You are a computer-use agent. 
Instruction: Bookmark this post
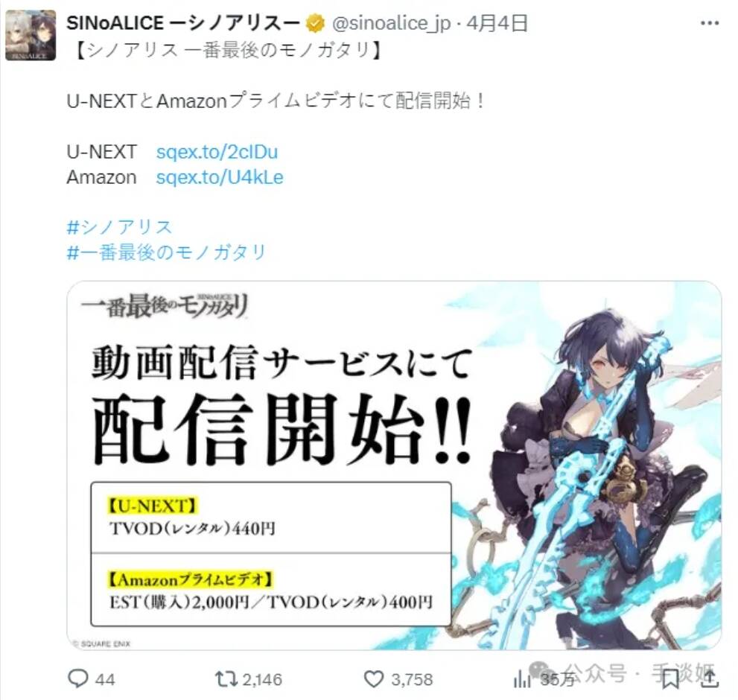pyautogui.click(x=669, y=679)
